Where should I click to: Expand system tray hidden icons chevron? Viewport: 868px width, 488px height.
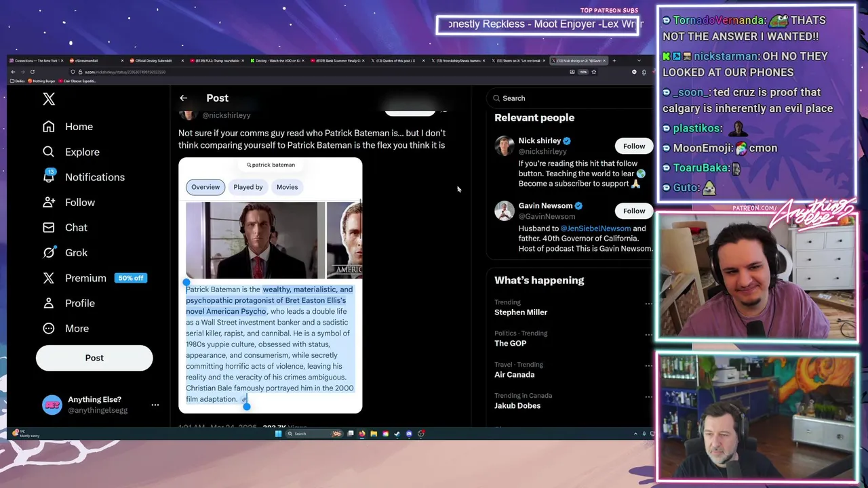[x=635, y=434]
